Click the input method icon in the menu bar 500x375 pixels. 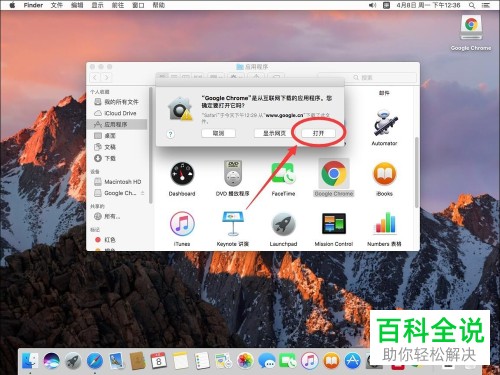click(386, 5)
